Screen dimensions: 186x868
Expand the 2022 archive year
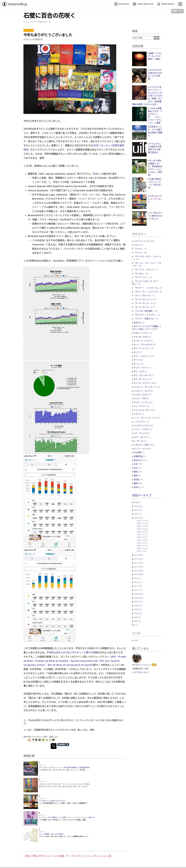(133, 510)
